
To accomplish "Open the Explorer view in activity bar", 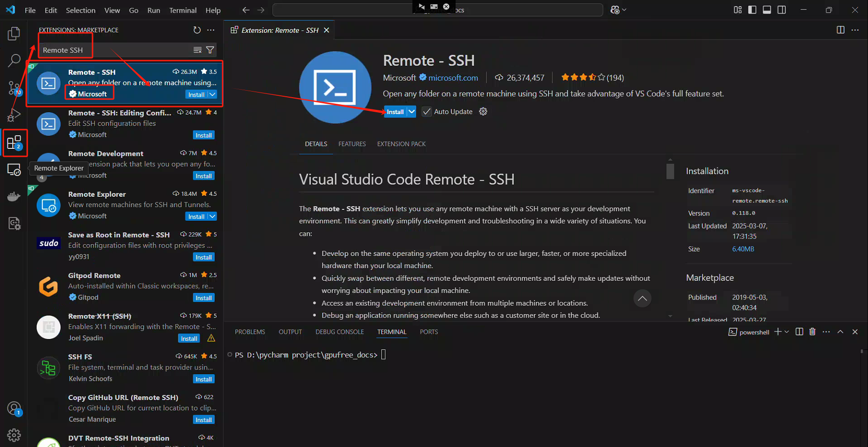I will coord(14,33).
